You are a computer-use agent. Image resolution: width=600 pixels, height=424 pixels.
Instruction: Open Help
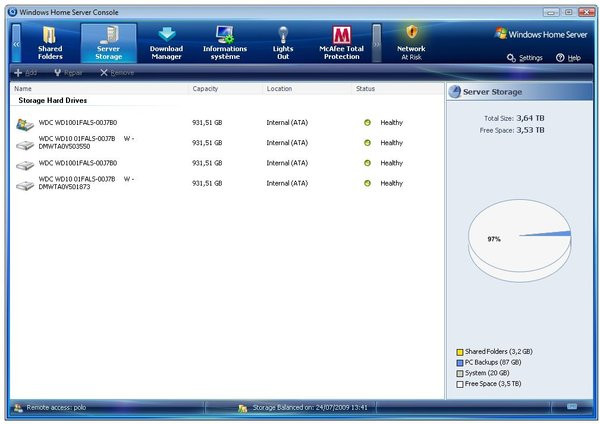point(568,58)
